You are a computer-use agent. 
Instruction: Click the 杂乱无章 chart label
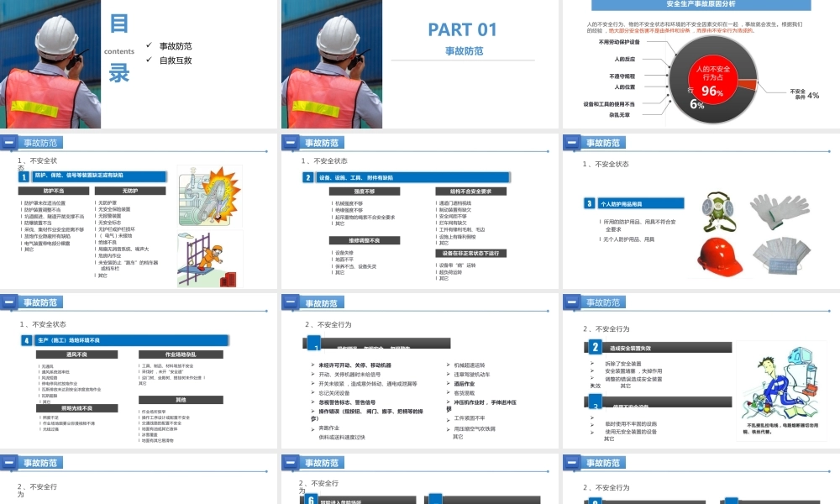[x=619, y=114]
